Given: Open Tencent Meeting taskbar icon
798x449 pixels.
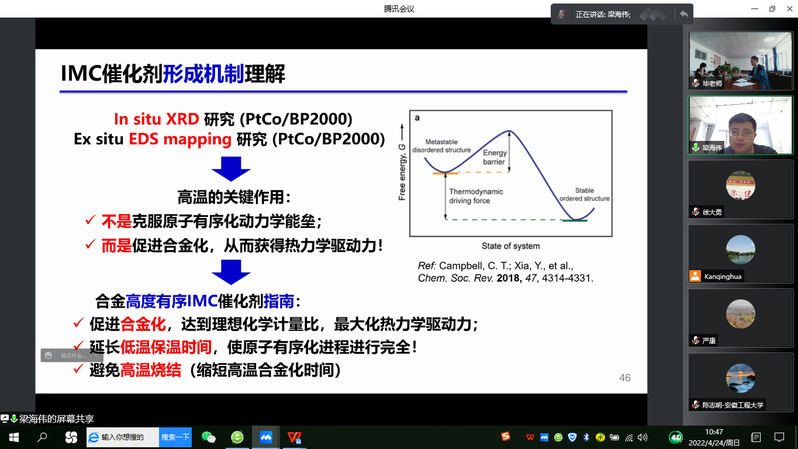Looking at the screenshot, I should [x=266, y=437].
